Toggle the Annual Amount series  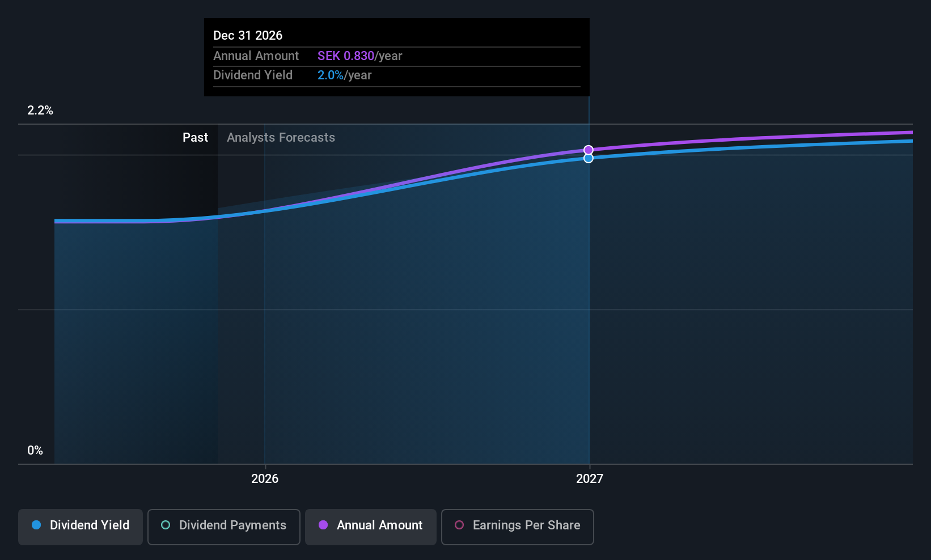[371, 527]
